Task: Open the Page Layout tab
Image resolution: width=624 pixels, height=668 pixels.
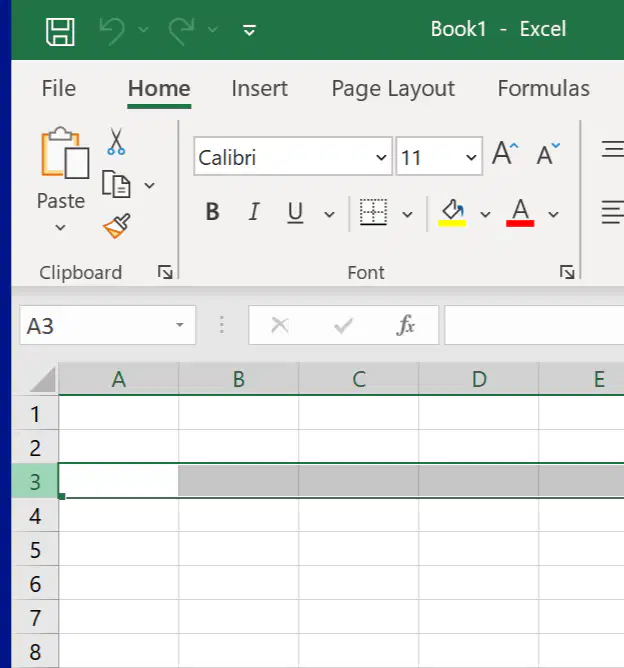Action: (393, 89)
